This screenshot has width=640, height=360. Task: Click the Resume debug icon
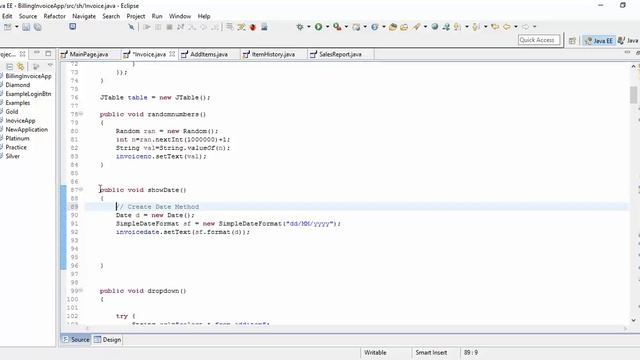(x=147, y=27)
